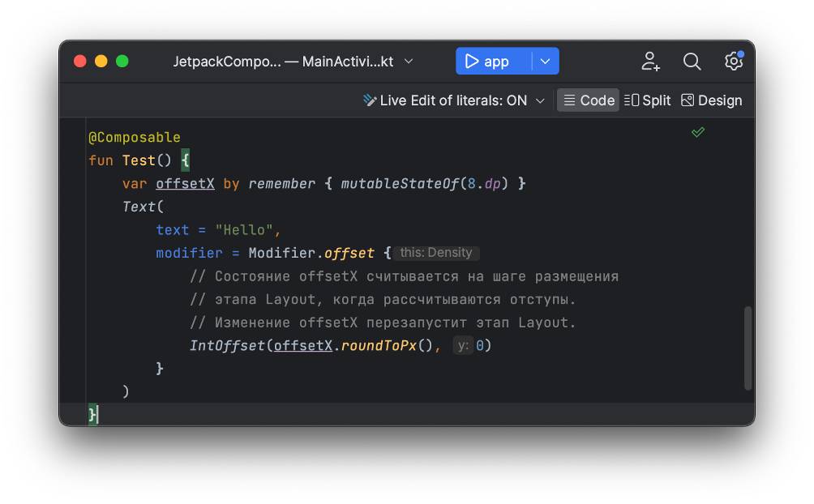Minimize the window with the yellow button
The height and width of the screenshot is (504, 814).
(101, 62)
